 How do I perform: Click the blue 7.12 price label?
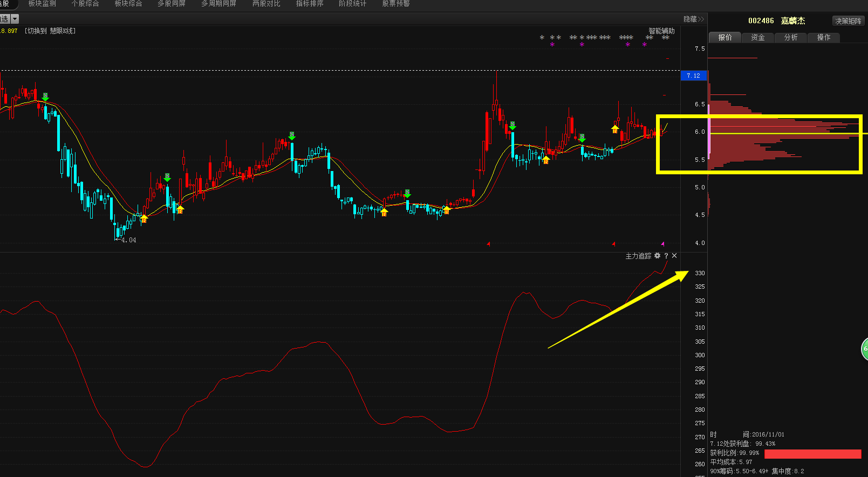coord(693,76)
